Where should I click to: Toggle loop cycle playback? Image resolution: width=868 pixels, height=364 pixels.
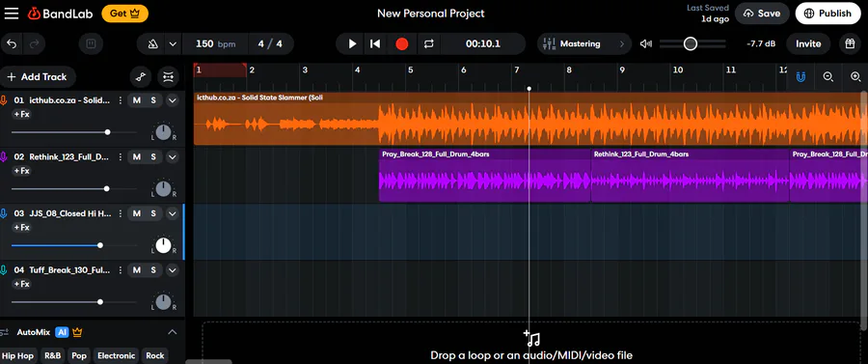click(x=428, y=43)
